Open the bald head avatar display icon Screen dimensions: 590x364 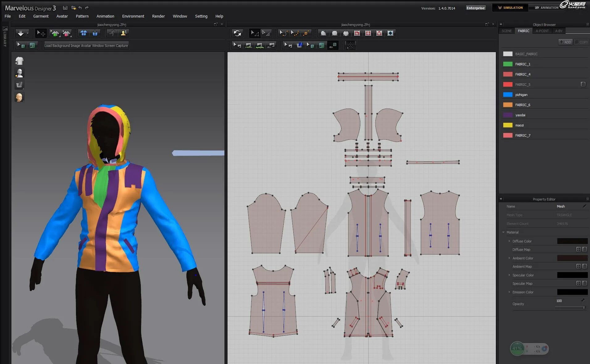click(x=19, y=97)
